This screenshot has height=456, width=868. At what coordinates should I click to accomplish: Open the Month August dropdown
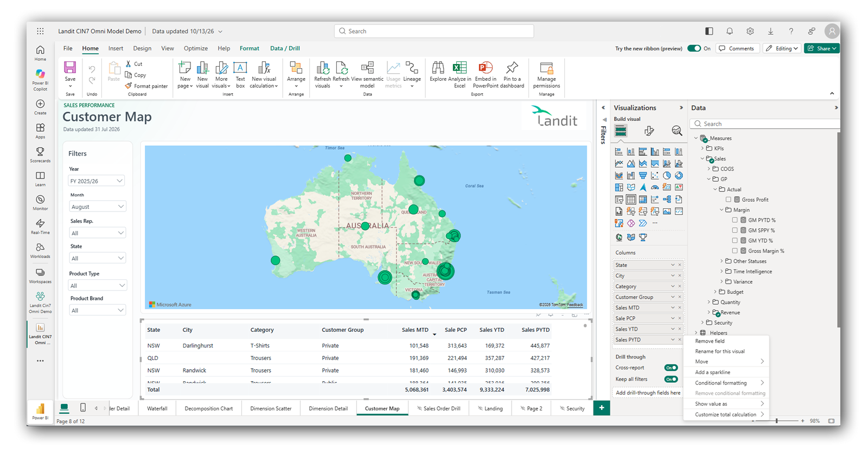[98, 207]
